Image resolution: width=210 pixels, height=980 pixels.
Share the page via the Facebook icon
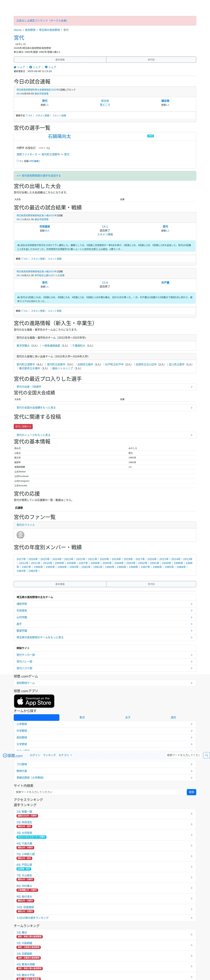pyautogui.click(x=30, y=67)
